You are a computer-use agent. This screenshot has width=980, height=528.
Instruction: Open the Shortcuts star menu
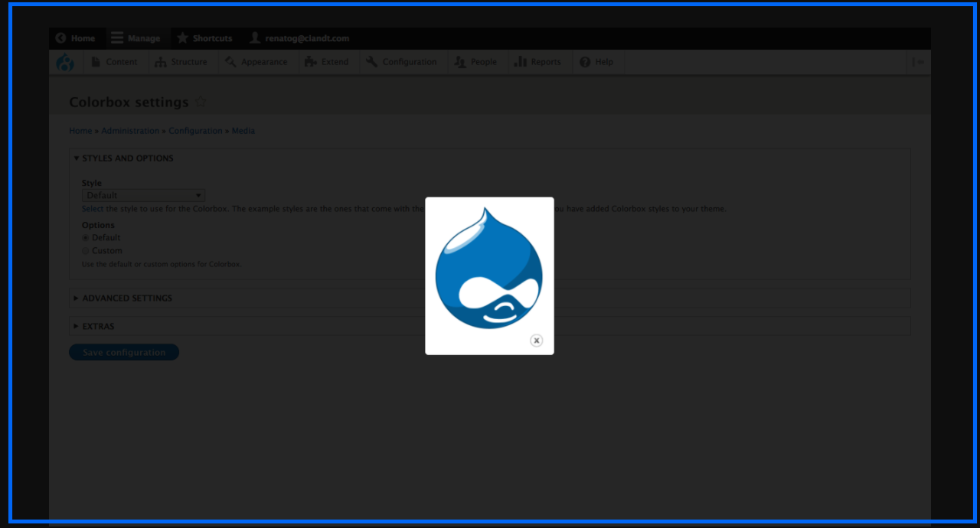click(x=204, y=38)
